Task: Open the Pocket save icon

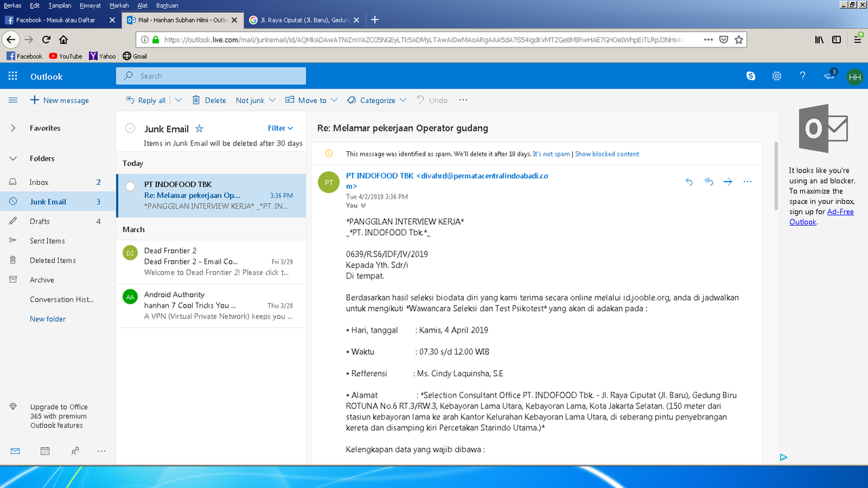Action: 724,39
